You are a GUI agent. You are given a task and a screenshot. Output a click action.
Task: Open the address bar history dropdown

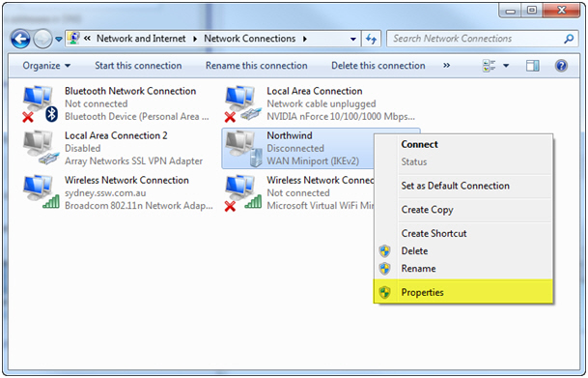click(x=352, y=39)
